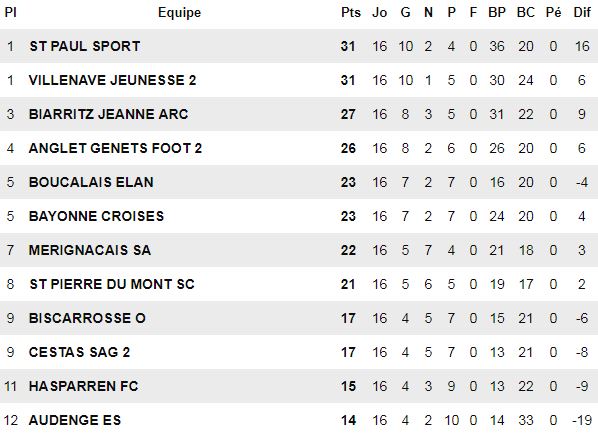Sort by the Pts column header
The height and width of the screenshot is (440, 598).
350,13
